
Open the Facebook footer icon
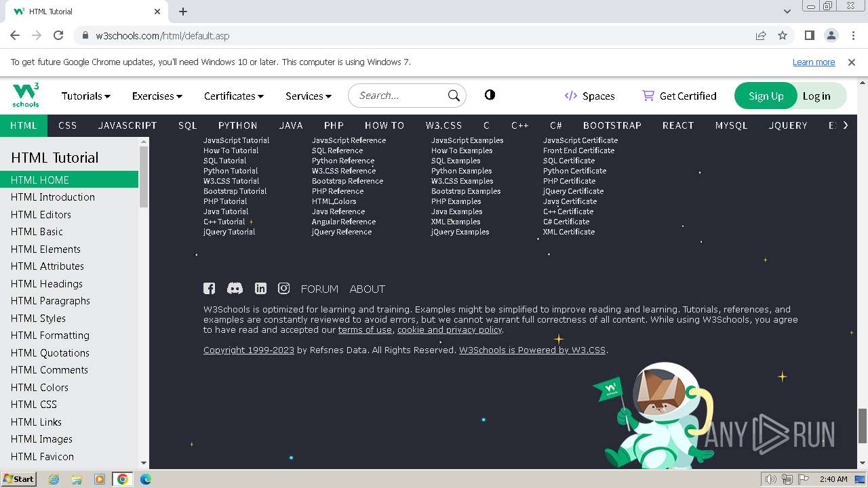[x=210, y=289]
